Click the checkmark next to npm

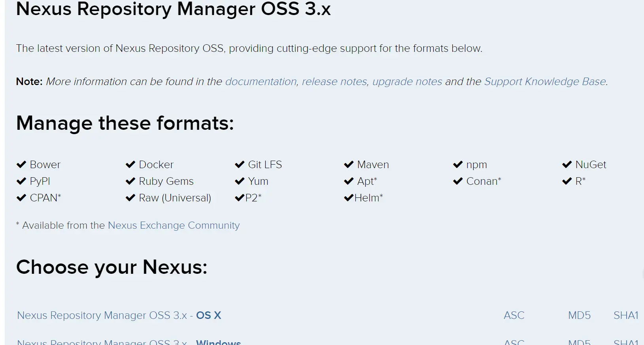(458, 165)
